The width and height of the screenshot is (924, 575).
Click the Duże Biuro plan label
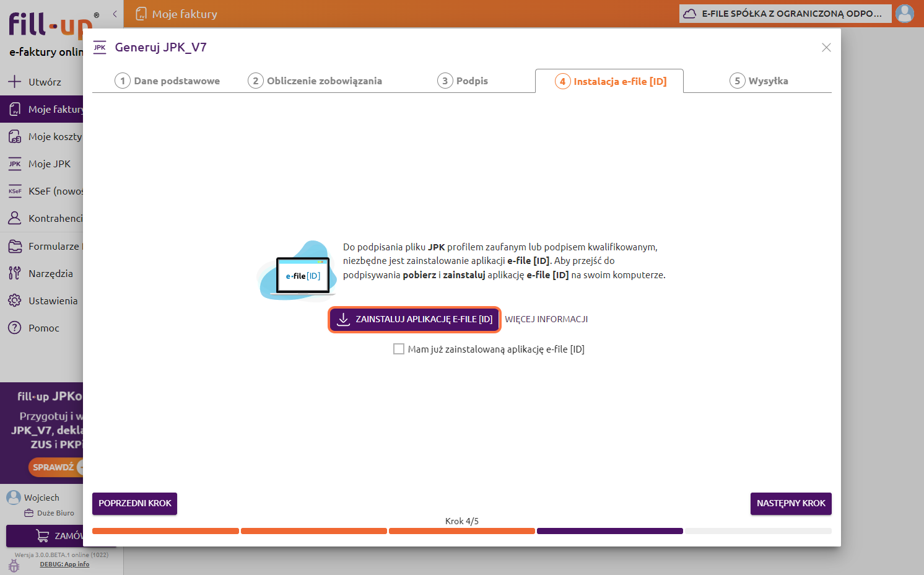pos(56,513)
